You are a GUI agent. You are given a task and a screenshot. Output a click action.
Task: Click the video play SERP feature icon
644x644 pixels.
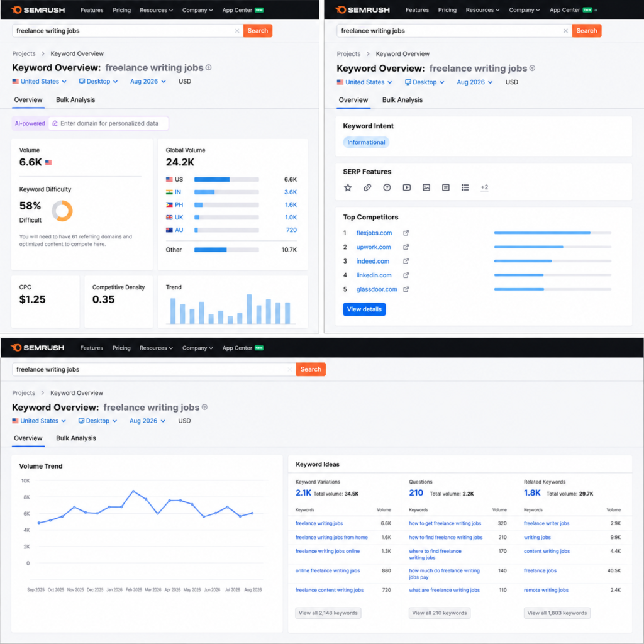[407, 187]
